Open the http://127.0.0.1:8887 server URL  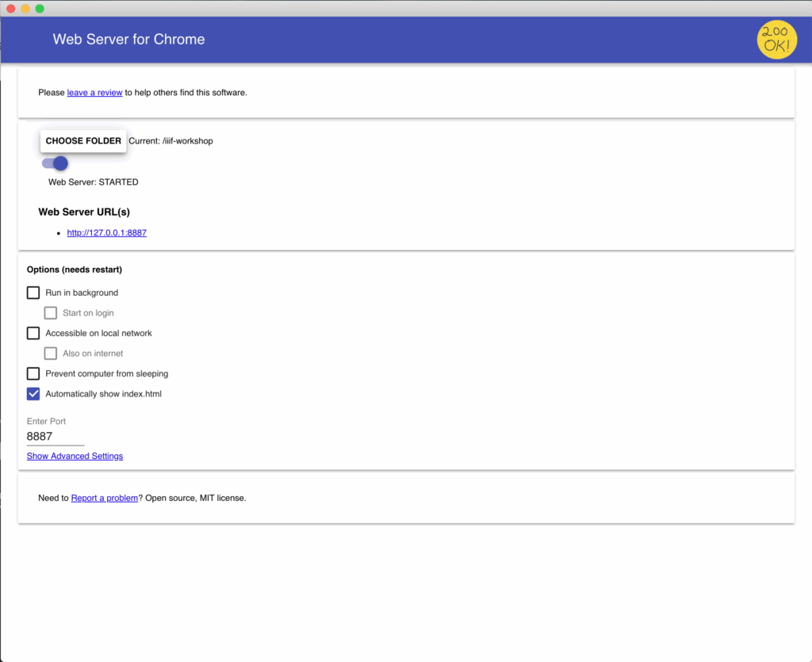pos(107,233)
